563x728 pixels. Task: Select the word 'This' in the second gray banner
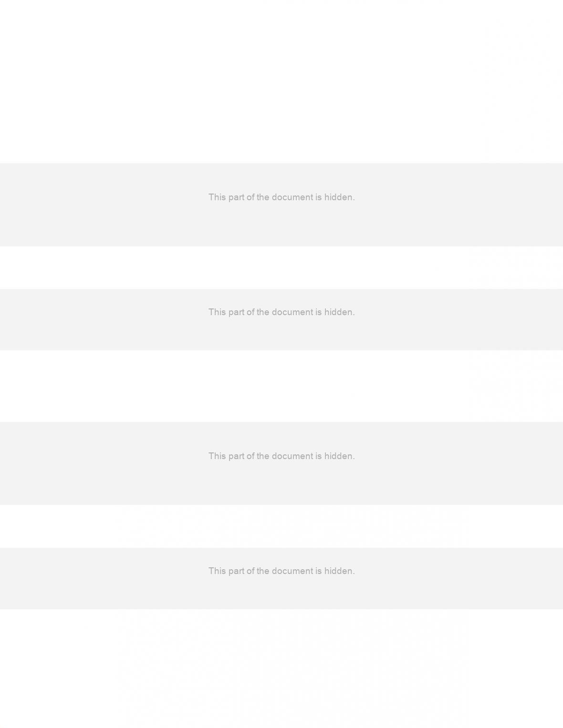coord(217,312)
